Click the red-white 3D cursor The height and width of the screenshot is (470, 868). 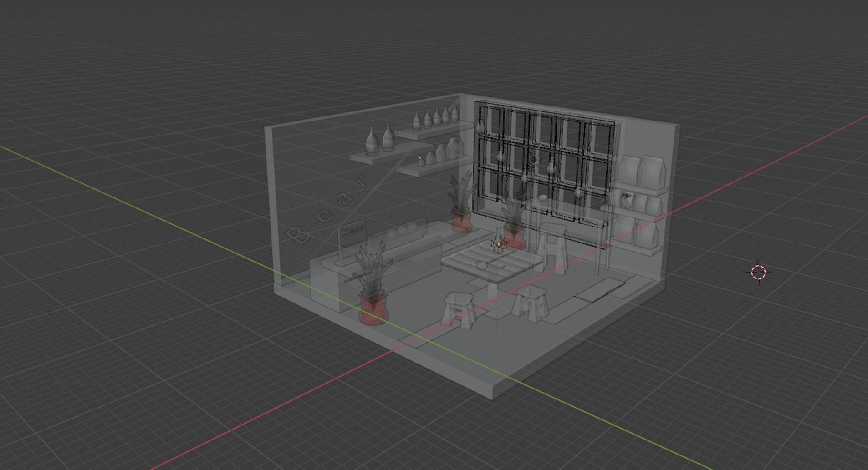pos(758,273)
